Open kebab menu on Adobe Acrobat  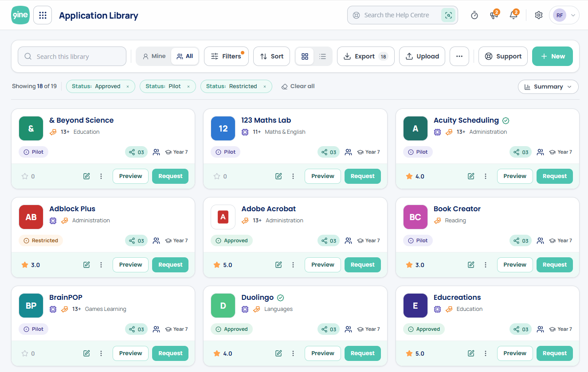coord(293,265)
